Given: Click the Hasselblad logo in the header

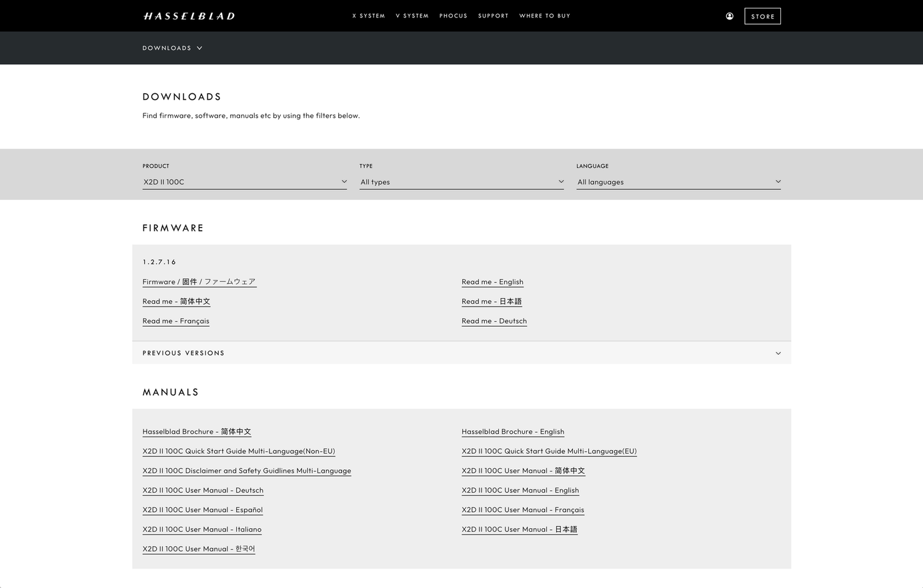Looking at the screenshot, I should click(x=189, y=15).
